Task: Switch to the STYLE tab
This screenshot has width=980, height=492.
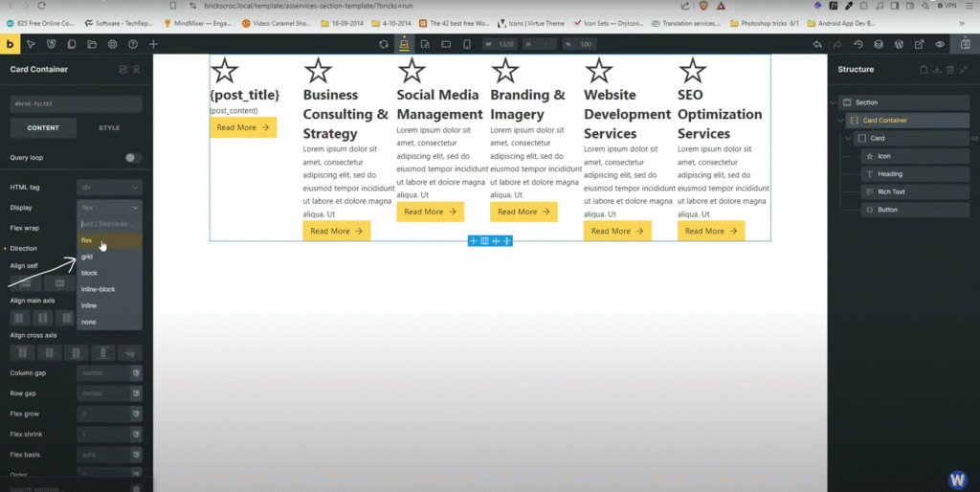Action: click(109, 127)
